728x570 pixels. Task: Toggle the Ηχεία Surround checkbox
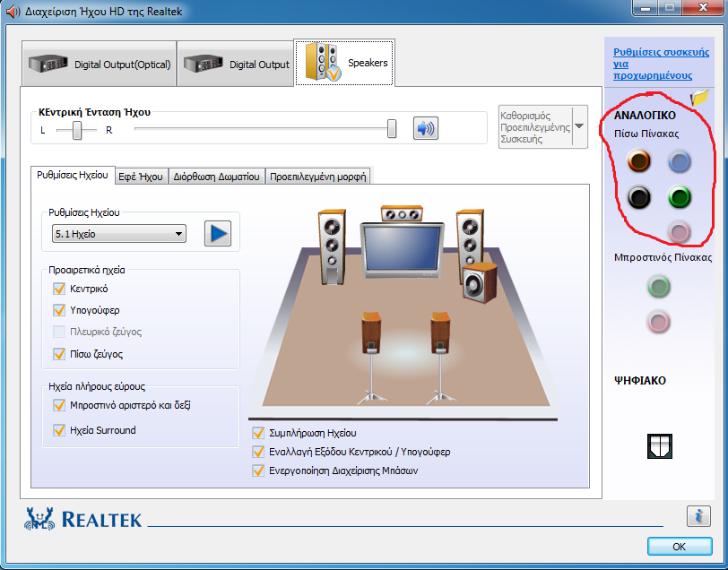pyautogui.click(x=59, y=430)
